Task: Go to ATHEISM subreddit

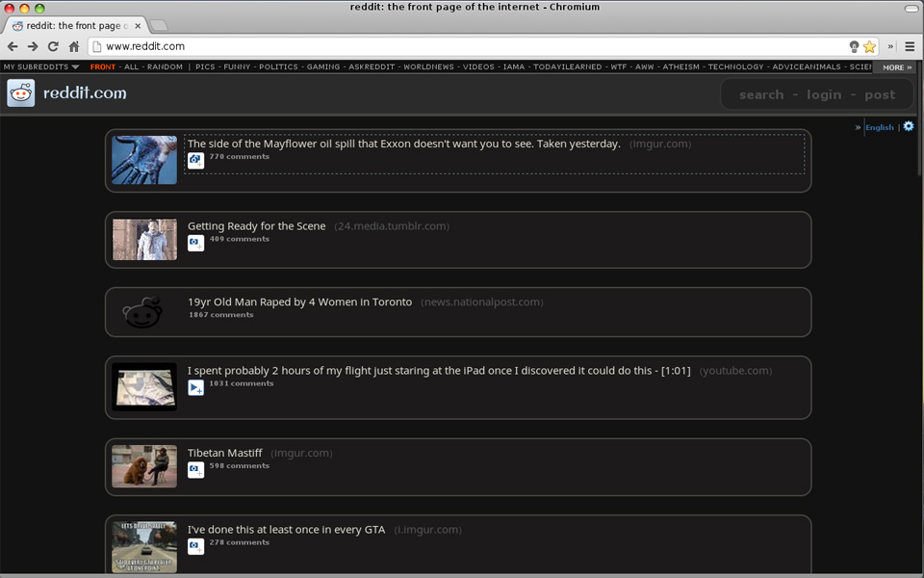Action: click(x=681, y=67)
